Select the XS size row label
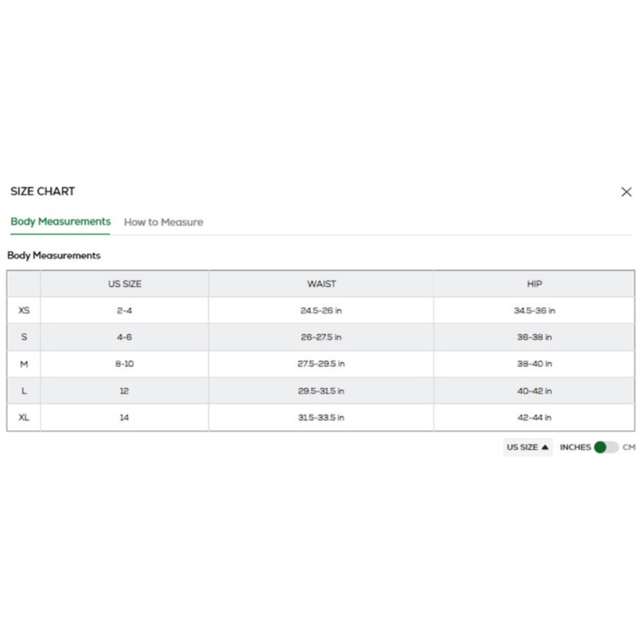 [24, 310]
